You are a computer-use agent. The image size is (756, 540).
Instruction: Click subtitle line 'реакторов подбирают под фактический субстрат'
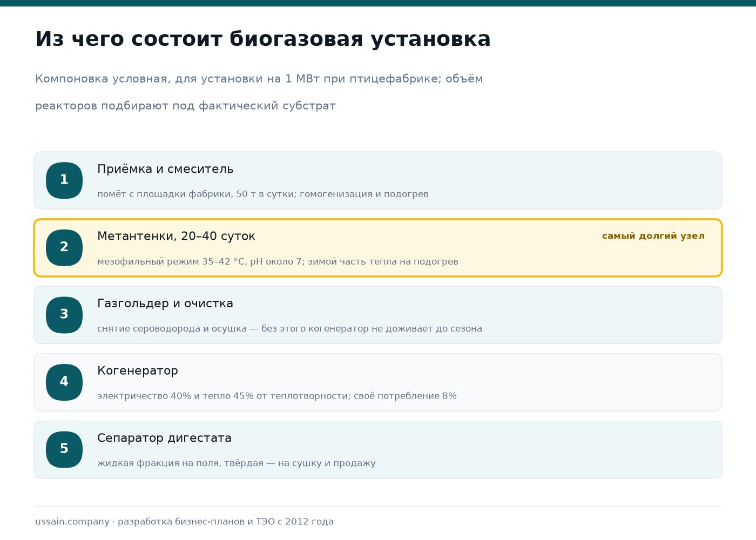click(185, 106)
